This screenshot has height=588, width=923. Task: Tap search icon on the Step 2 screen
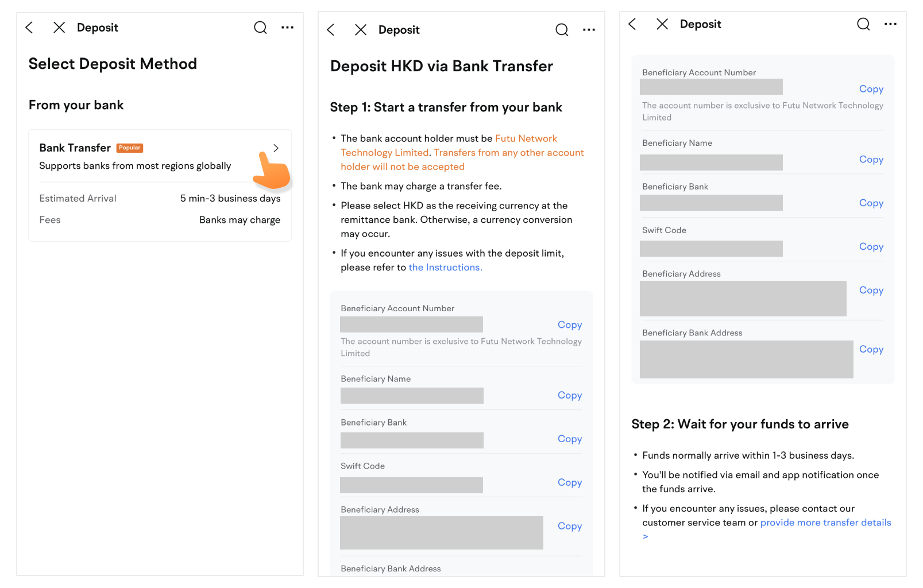click(x=863, y=24)
